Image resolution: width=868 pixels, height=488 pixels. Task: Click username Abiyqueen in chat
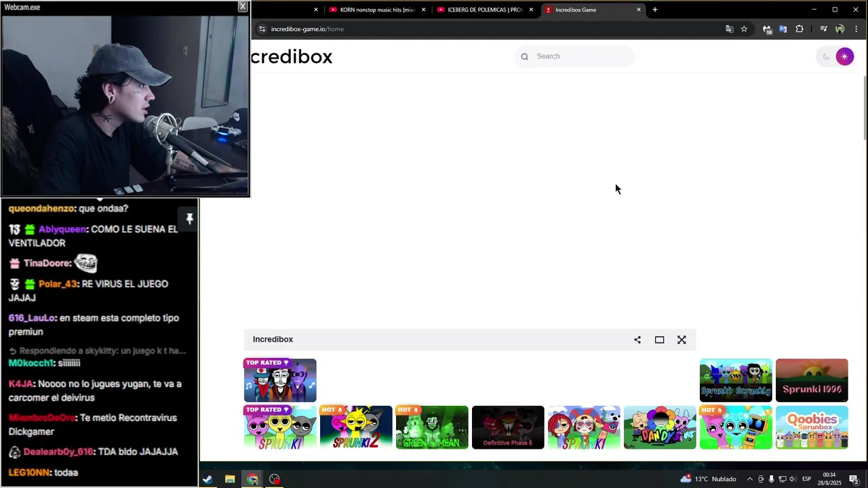(62, 229)
